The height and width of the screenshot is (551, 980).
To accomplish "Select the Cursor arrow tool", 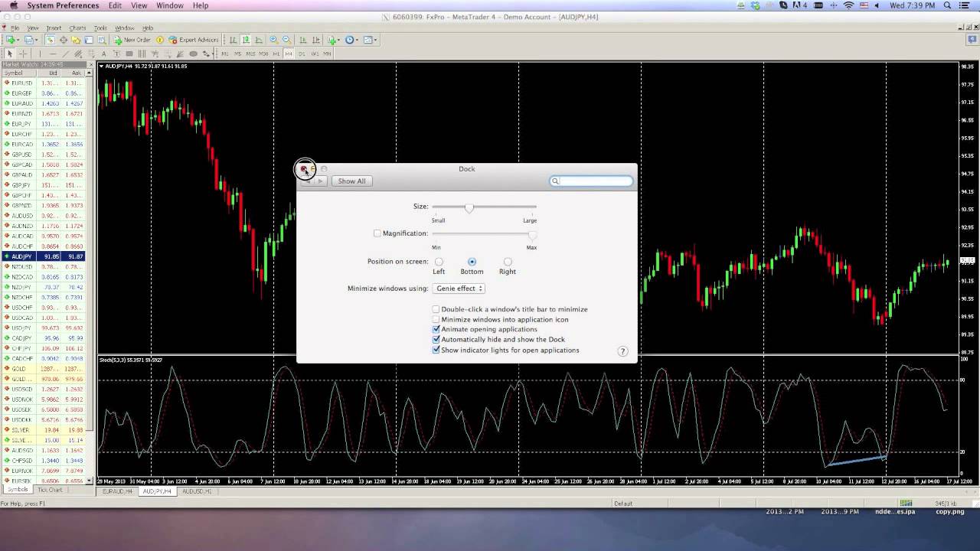I will point(10,54).
